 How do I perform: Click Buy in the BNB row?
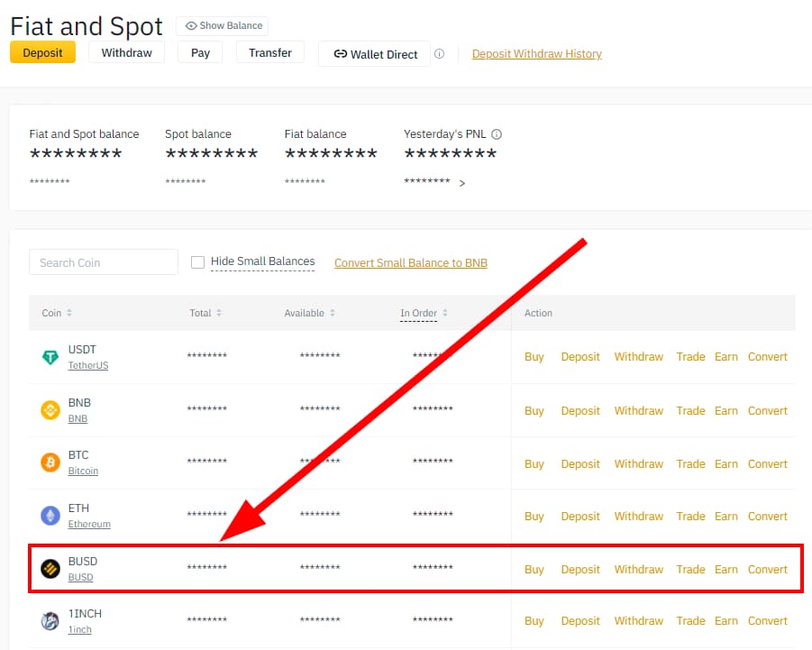click(534, 411)
